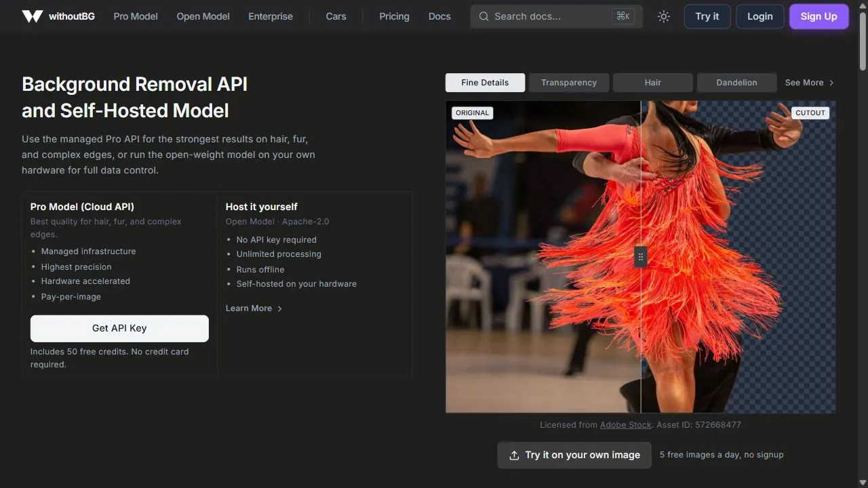This screenshot has width=868, height=488.
Task: Click the search magnifier icon
Action: click(484, 16)
